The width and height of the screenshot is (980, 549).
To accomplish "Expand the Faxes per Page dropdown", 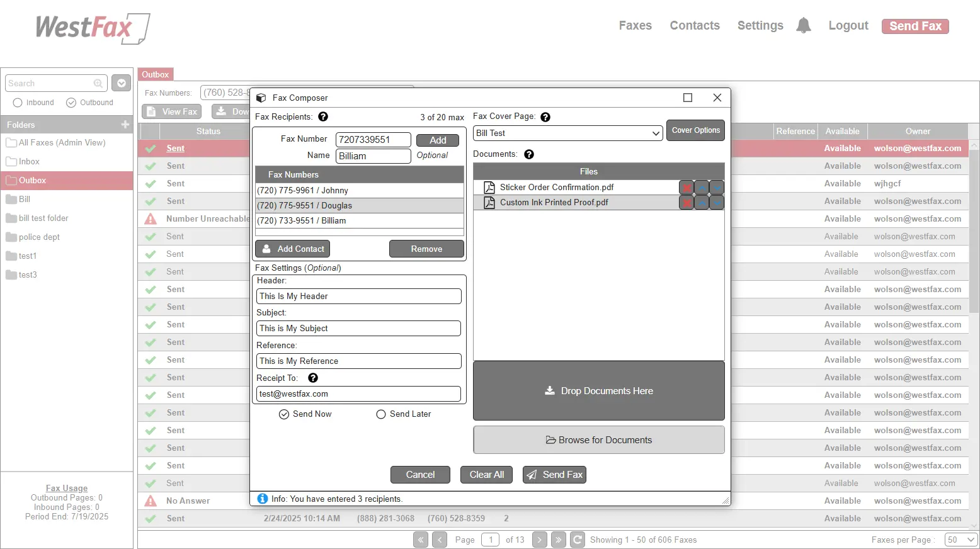I will coord(961,540).
